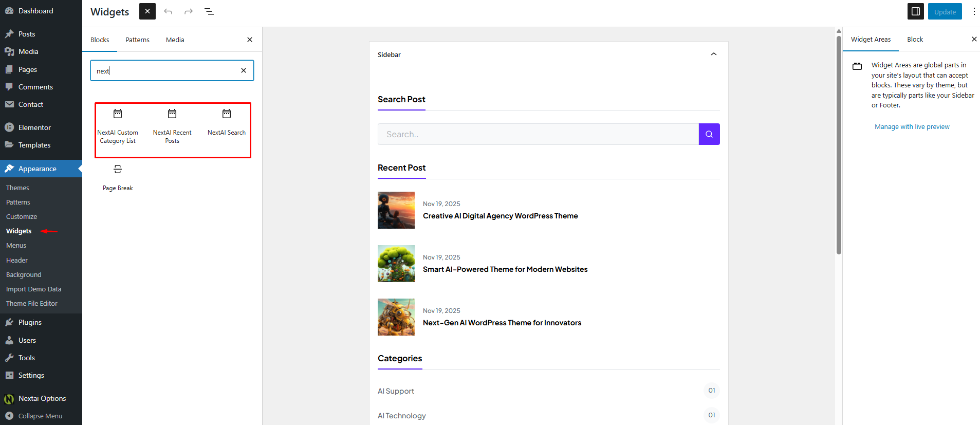Open the Block settings tab
The height and width of the screenshot is (425, 980).
pos(915,40)
